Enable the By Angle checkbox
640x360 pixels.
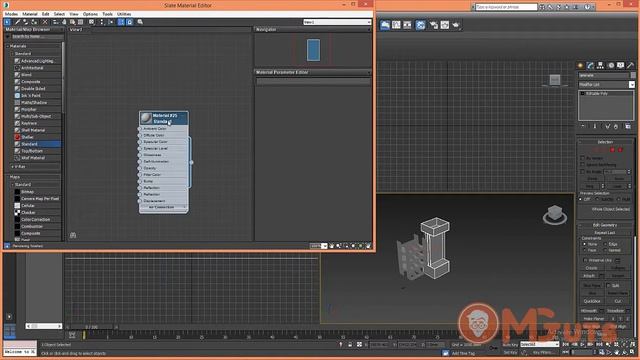(582, 172)
